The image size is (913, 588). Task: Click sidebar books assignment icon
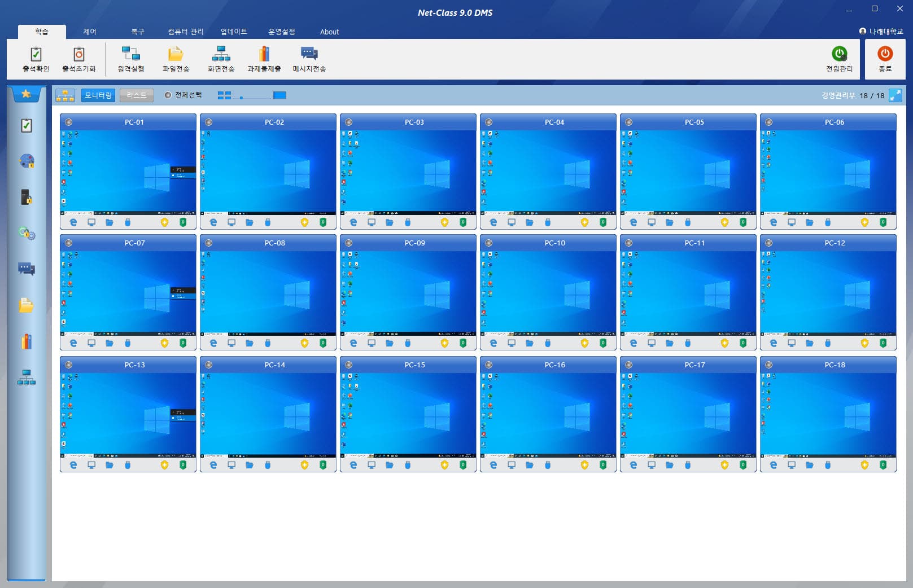(27, 341)
